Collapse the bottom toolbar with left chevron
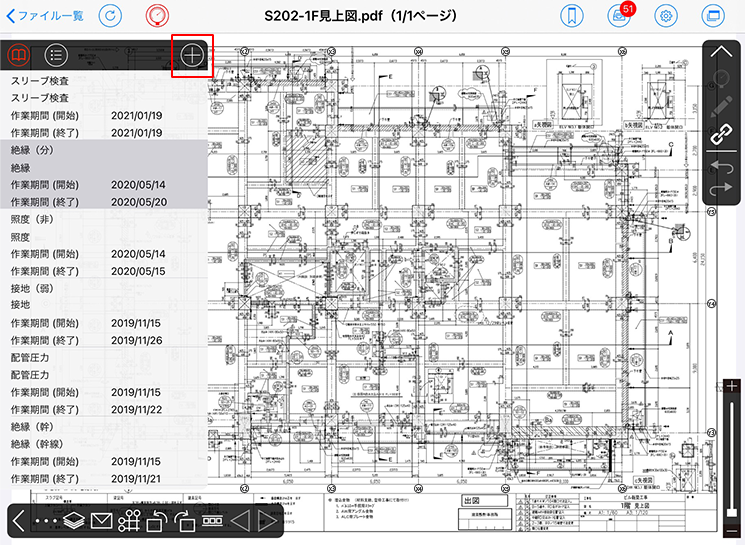 (x=19, y=520)
